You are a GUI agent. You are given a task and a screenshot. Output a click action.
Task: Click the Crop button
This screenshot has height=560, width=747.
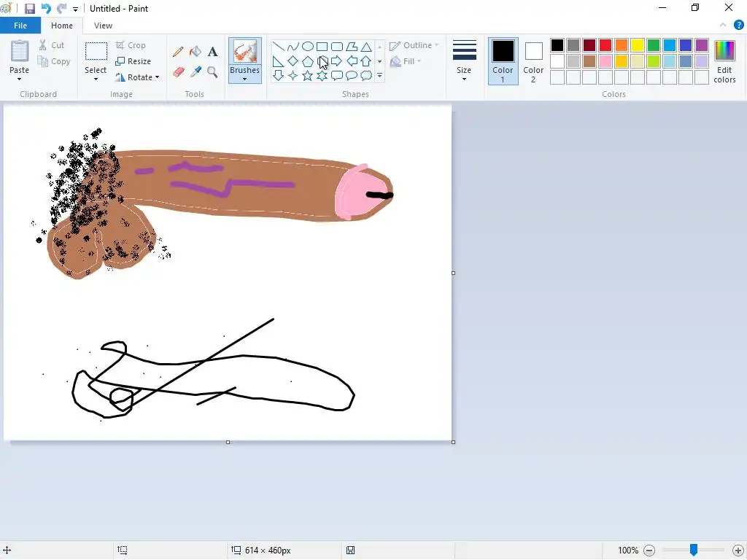coord(131,45)
